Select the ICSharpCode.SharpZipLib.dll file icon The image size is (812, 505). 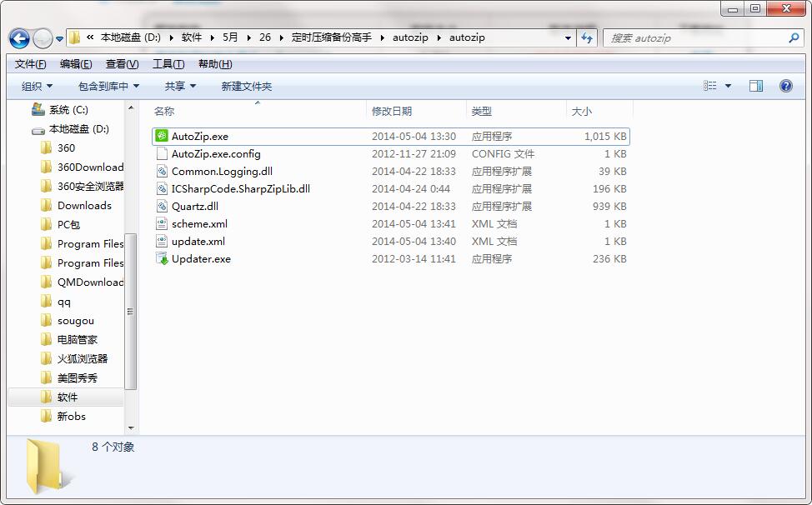pyautogui.click(x=162, y=189)
